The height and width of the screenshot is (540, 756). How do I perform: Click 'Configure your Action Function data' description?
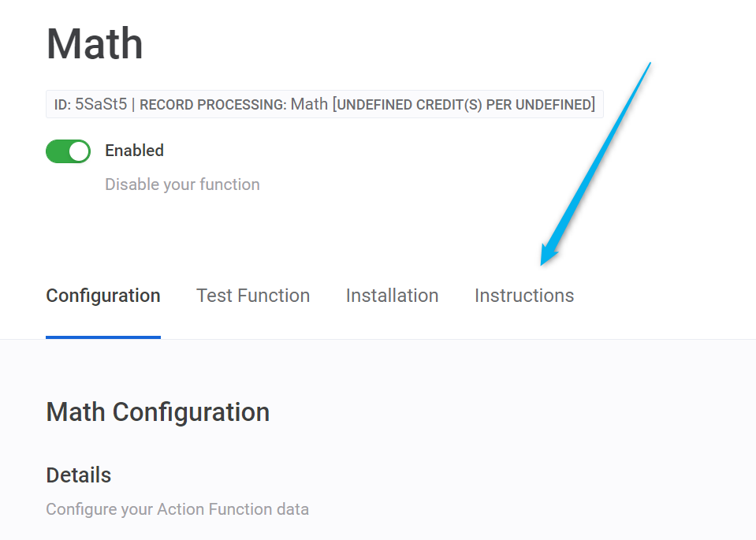coord(177,509)
